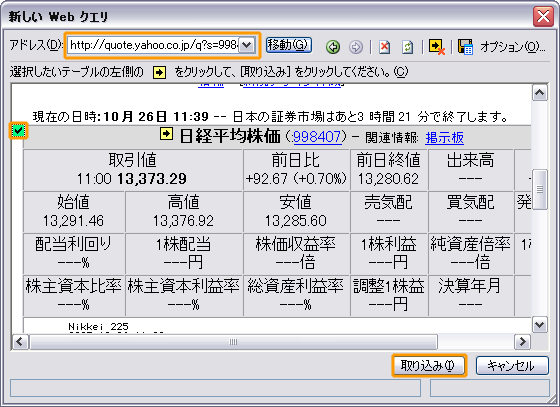Open オプション(O)... settings
560x407 pixels.
[512, 46]
